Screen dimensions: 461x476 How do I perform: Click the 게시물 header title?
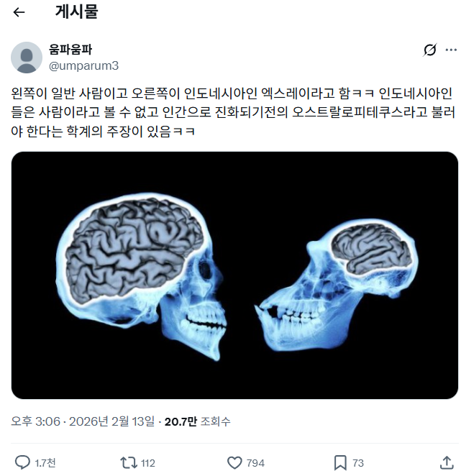76,12
